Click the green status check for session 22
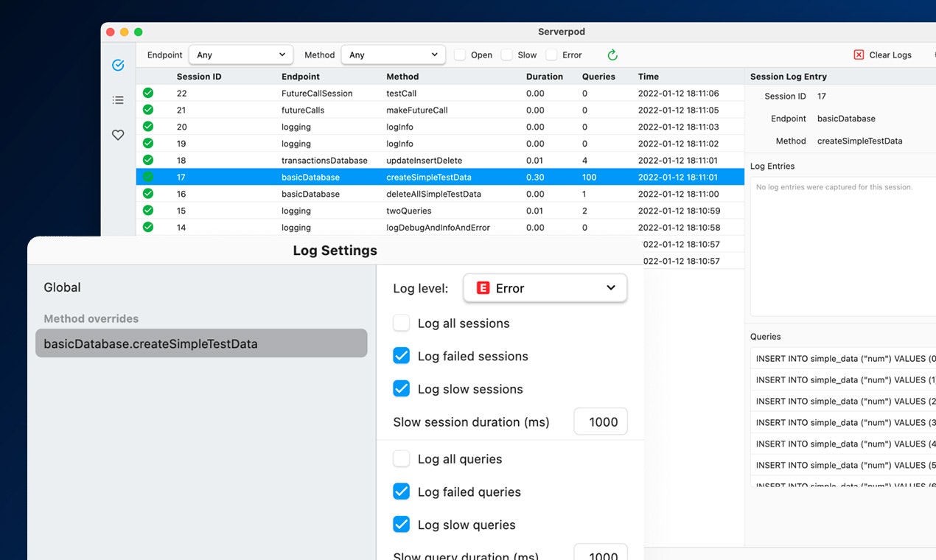Image resolution: width=936 pixels, height=560 pixels. pyautogui.click(x=148, y=93)
